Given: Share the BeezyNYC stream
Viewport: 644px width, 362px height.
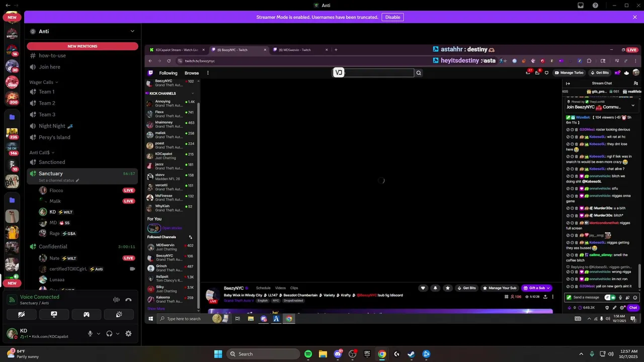Looking at the screenshot, I should point(544,297).
